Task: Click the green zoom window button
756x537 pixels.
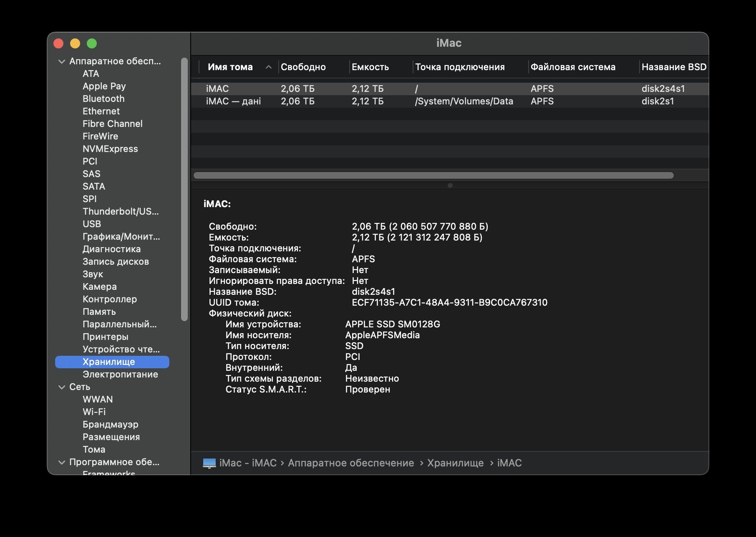Action: 92,43
